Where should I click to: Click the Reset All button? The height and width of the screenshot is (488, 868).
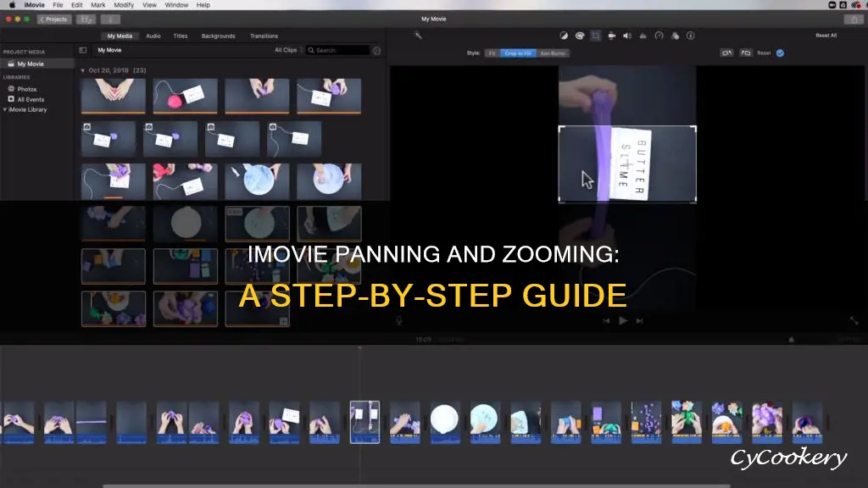[826, 36]
